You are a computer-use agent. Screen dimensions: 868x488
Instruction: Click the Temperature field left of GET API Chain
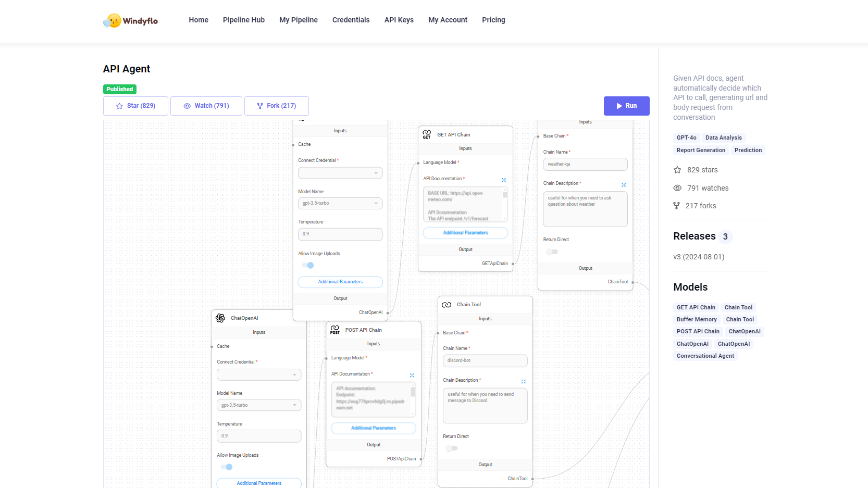pos(340,234)
